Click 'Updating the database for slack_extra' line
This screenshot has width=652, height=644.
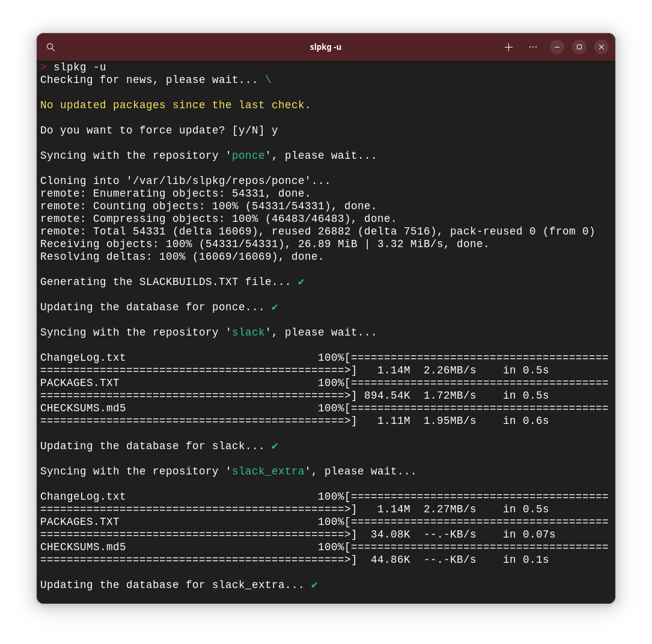(x=179, y=585)
